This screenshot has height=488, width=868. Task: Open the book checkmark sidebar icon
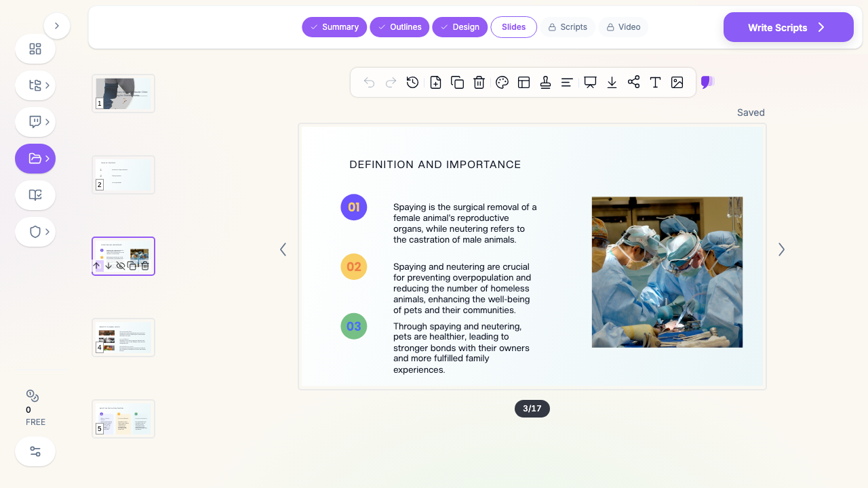click(35, 195)
